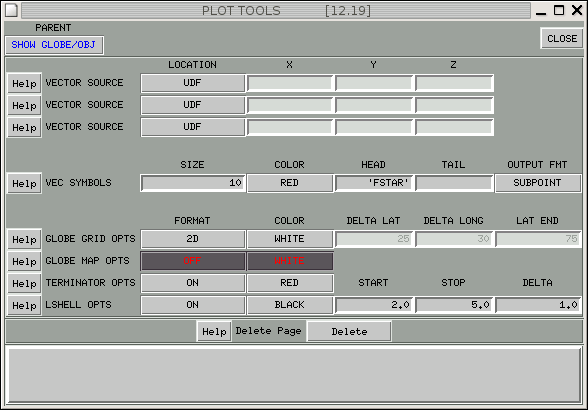The image size is (588, 410).
Task: Click the LSHELL START field showing 2.0
Action: click(374, 305)
